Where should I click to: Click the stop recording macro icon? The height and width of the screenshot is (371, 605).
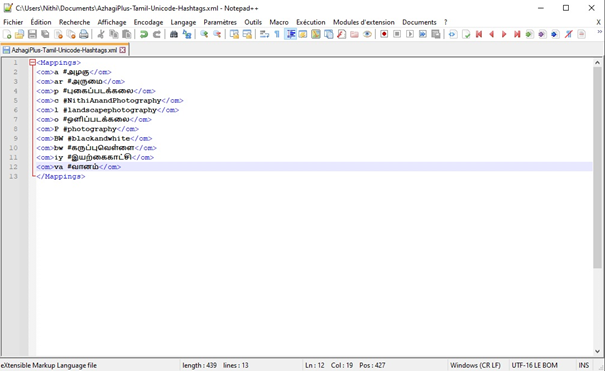[397, 34]
